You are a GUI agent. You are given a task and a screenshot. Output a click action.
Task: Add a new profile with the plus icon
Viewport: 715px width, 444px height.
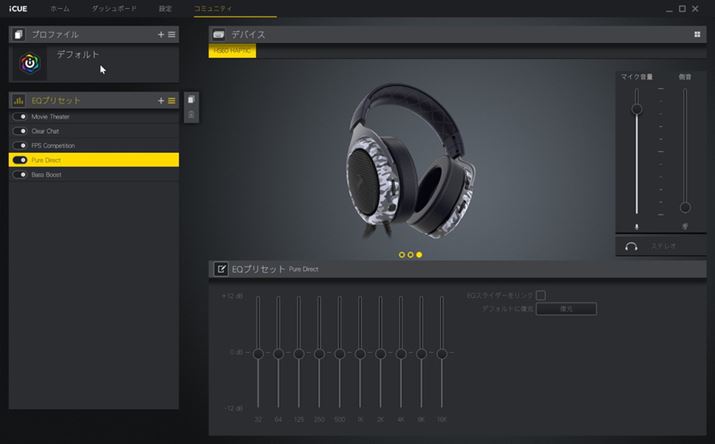[x=160, y=34]
